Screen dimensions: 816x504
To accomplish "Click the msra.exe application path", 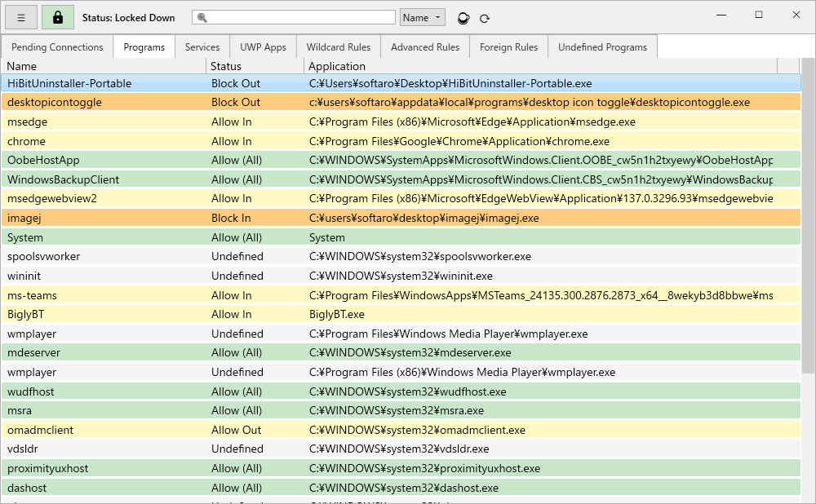I will (397, 410).
